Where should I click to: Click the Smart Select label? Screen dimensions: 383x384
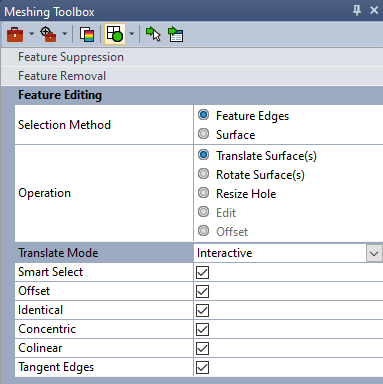click(50, 272)
